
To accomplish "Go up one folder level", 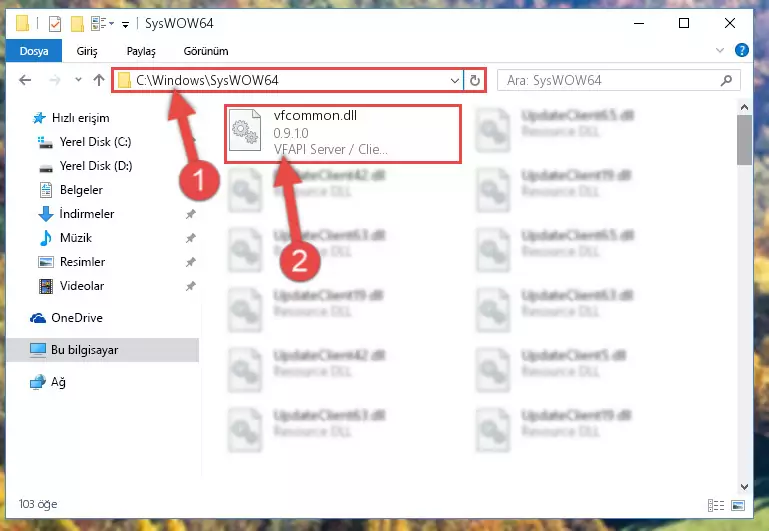I will tap(99, 80).
